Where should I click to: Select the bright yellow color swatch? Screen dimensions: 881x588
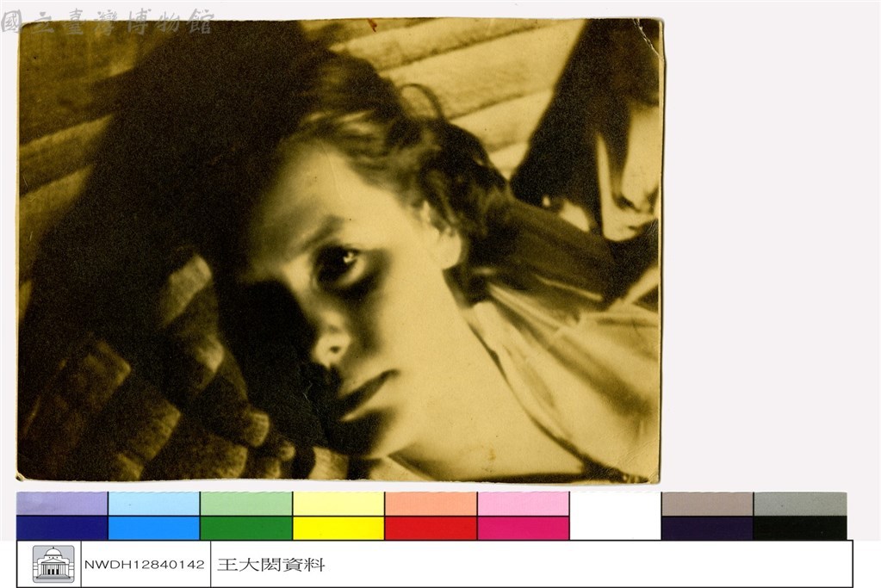(338, 528)
